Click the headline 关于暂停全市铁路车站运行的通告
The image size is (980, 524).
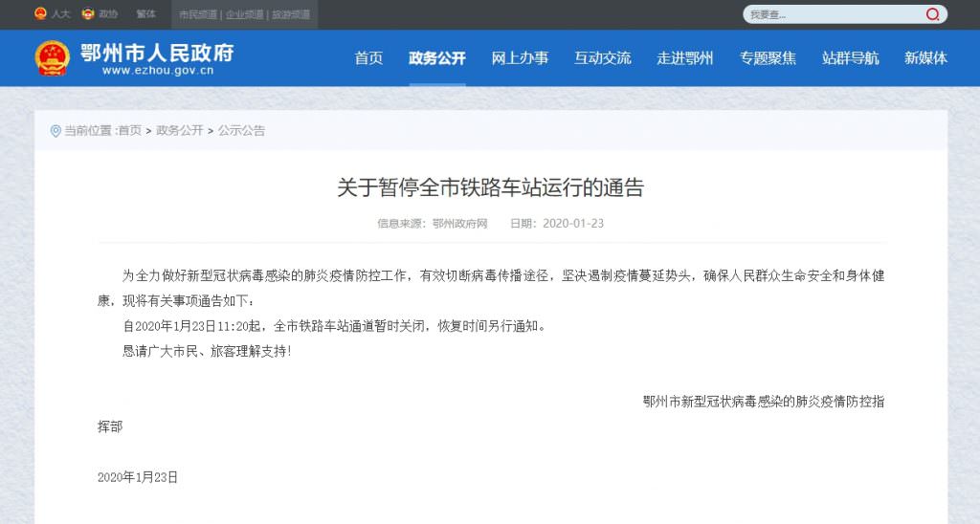click(x=491, y=187)
